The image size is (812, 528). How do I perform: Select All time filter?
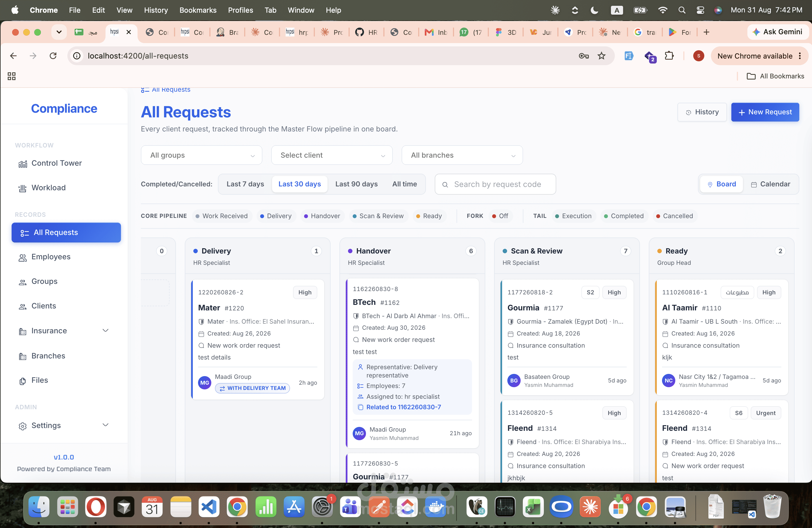(x=404, y=184)
